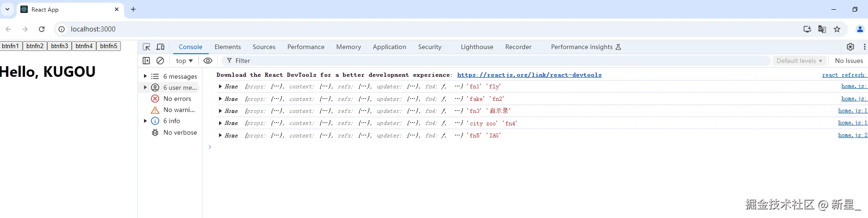Expand the 6 messages group
Image resolution: width=868 pixels, height=218 pixels.
(145, 76)
